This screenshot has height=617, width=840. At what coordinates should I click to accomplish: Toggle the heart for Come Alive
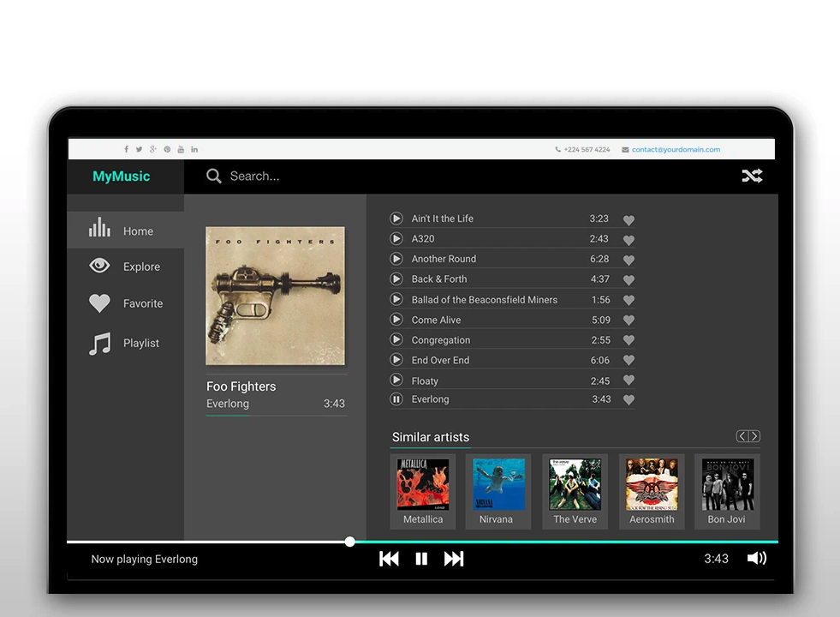click(629, 320)
